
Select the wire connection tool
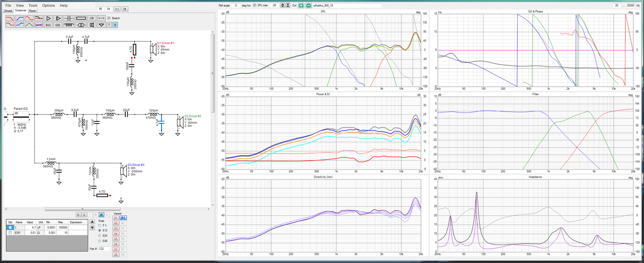[101, 18]
